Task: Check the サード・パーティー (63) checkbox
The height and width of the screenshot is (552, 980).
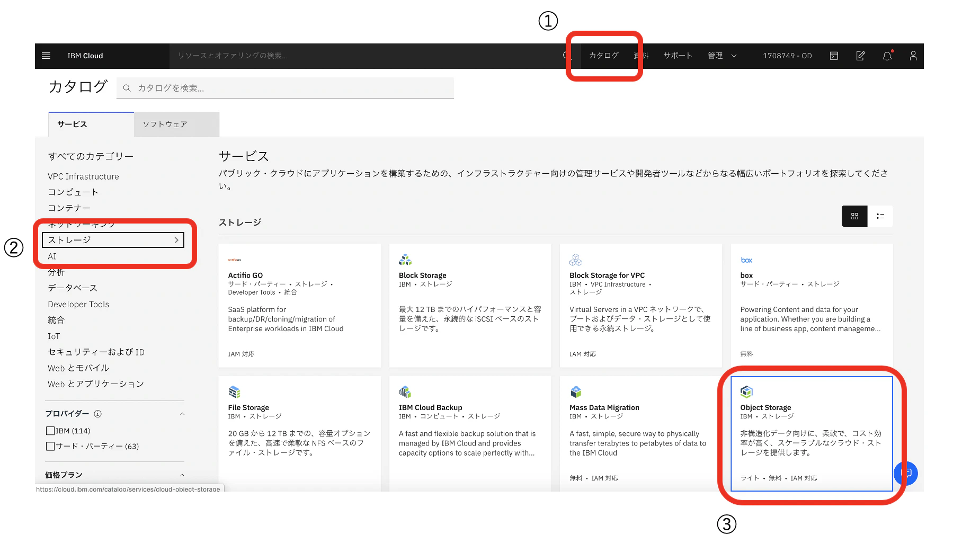Action: [50, 446]
